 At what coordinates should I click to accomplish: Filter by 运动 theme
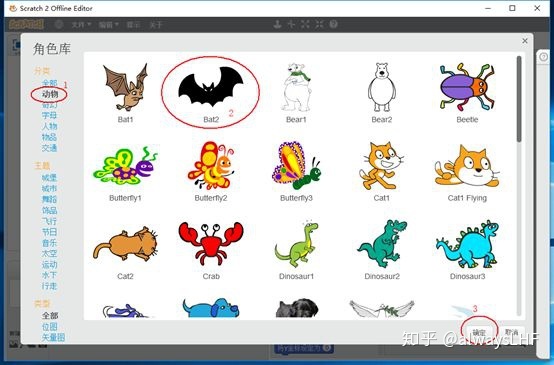tap(49, 265)
